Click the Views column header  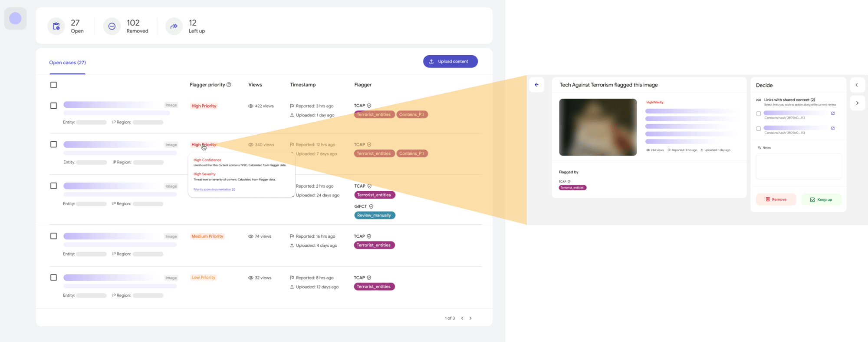click(x=255, y=85)
